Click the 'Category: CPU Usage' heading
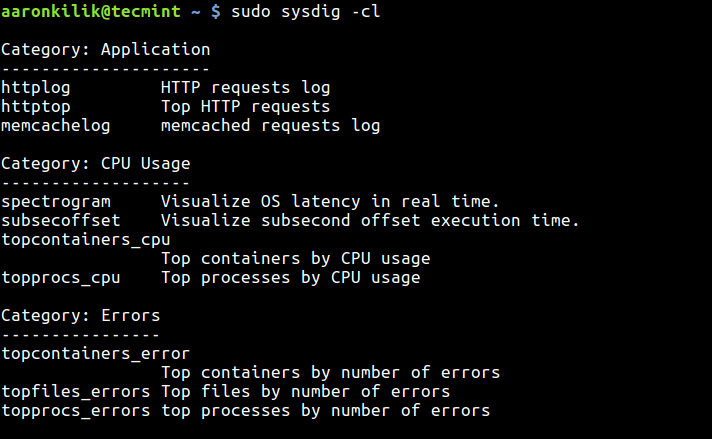 [x=96, y=164]
